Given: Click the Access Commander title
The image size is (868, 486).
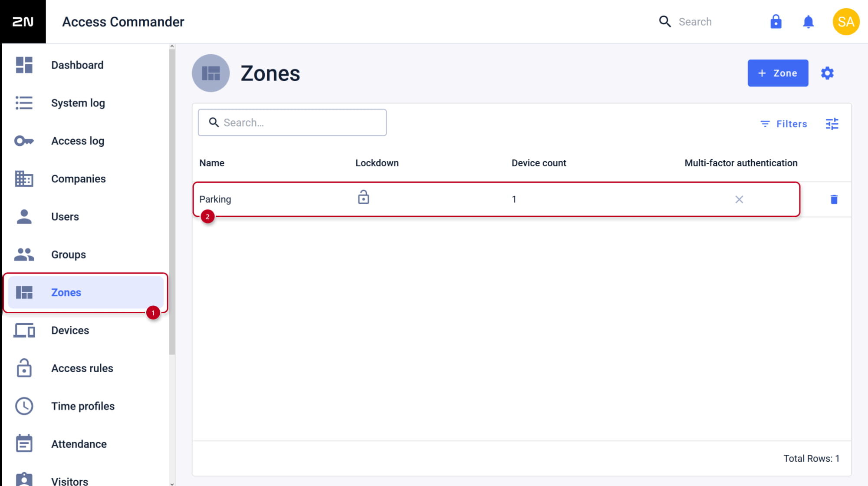Looking at the screenshot, I should pyautogui.click(x=123, y=22).
